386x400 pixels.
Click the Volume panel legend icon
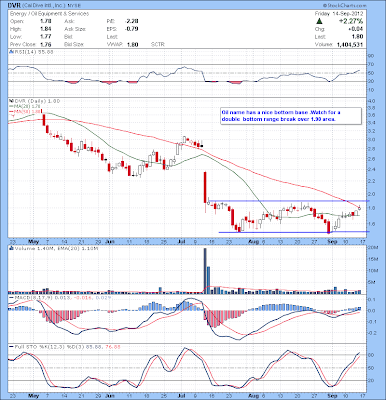10,248
